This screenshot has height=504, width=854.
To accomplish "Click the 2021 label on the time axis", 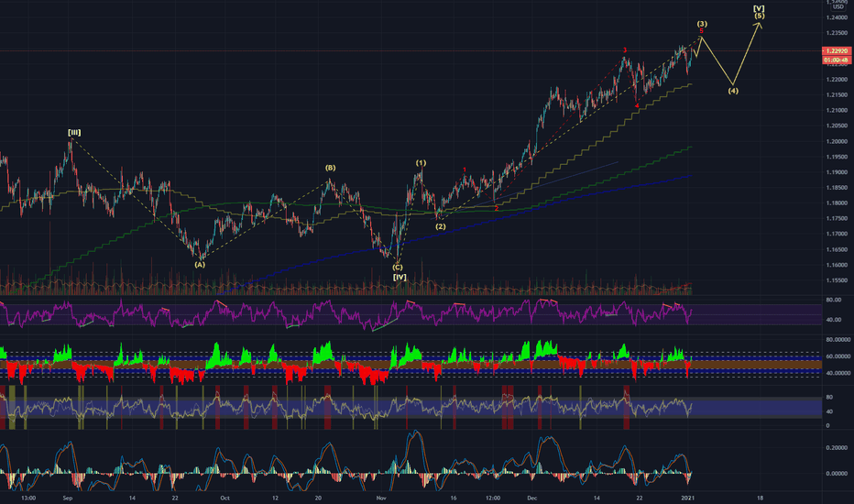I will point(688,498).
